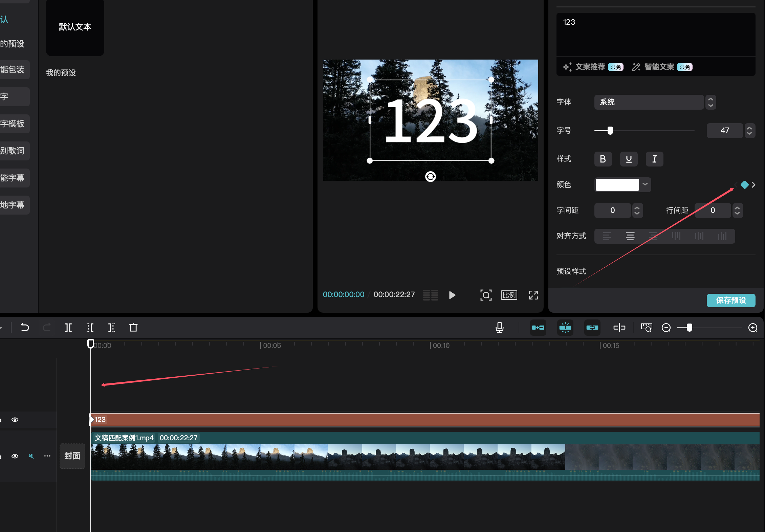Image resolution: width=765 pixels, height=532 pixels.
Task: Click the rotate handle under text box
Action: [431, 177]
